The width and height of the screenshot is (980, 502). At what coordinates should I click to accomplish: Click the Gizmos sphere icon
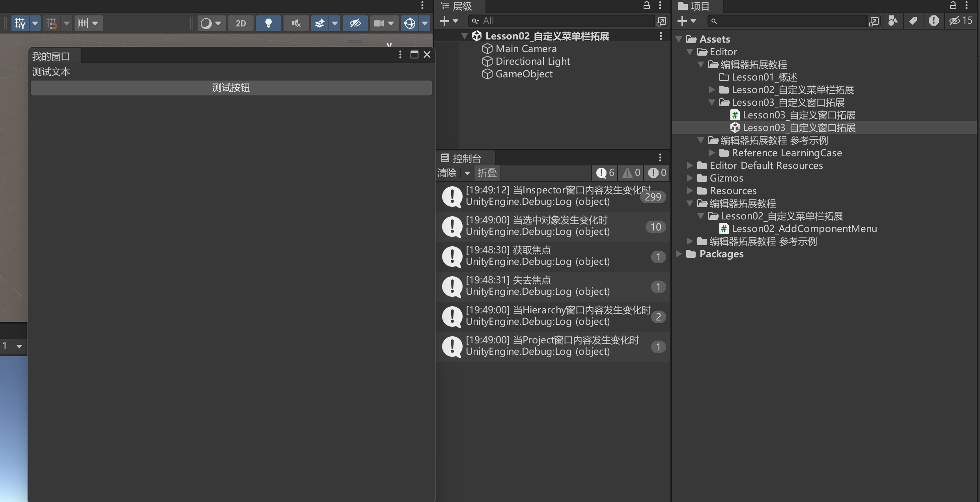coord(410,23)
